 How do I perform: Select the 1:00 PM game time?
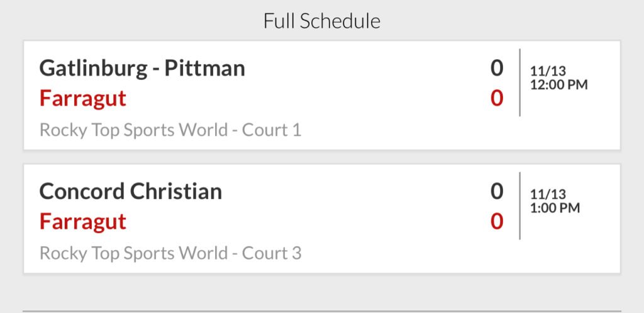pyautogui.click(x=554, y=208)
